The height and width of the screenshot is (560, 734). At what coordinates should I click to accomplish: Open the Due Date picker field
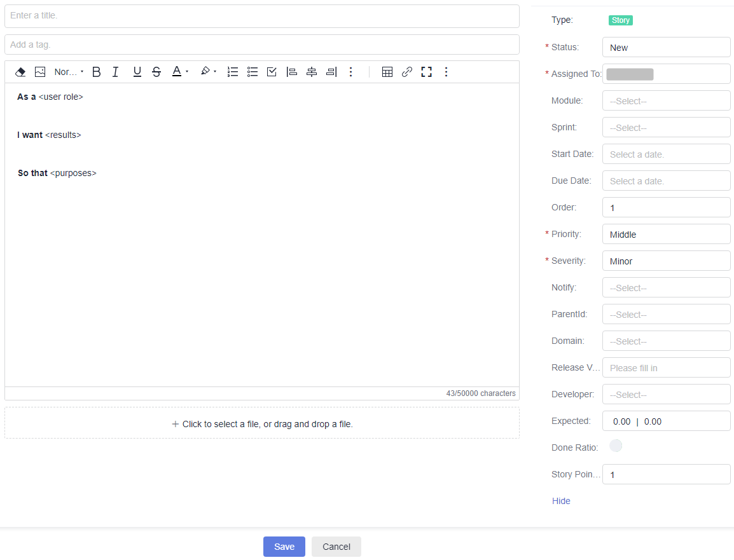pyautogui.click(x=666, y=181)
